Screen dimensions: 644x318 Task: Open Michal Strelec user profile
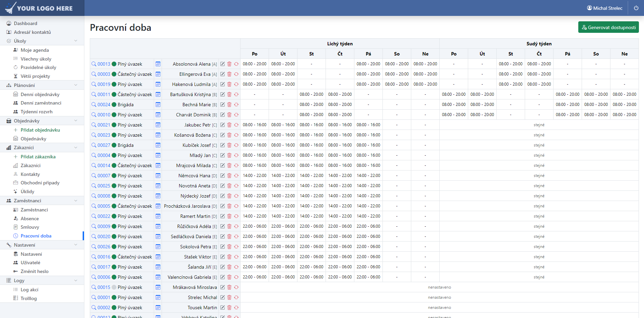605,8
